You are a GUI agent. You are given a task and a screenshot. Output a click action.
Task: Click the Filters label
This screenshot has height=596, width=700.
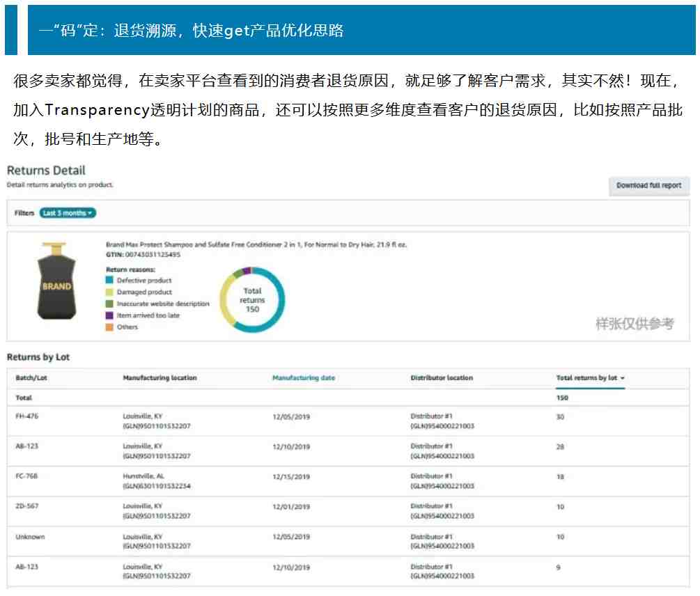[x=24, y=213]
